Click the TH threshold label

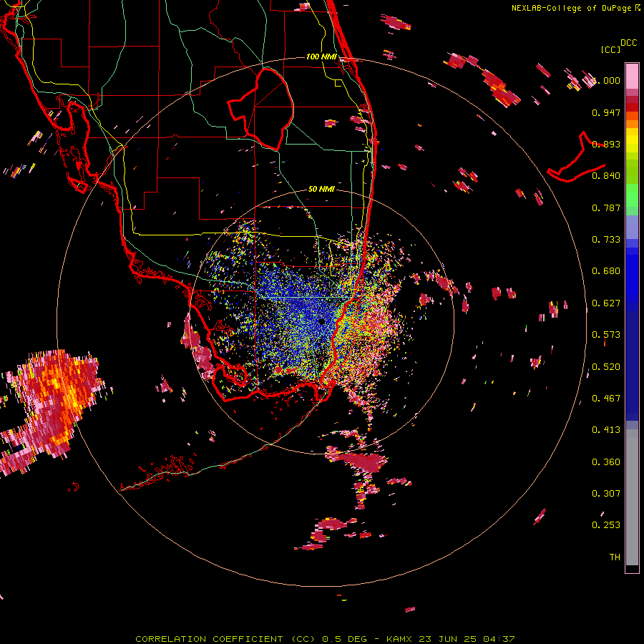[615, 557]
